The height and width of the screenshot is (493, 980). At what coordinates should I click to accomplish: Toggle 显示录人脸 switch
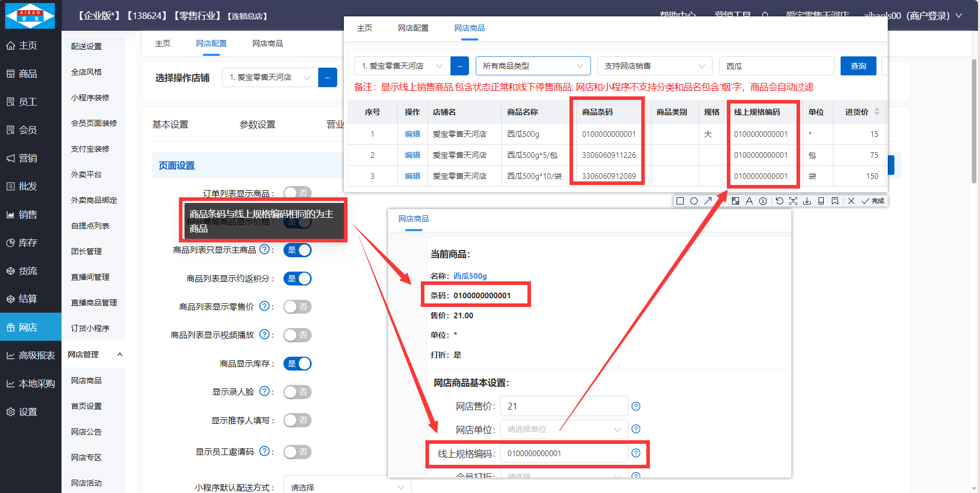pyautogui.click(x=297, y=392)
